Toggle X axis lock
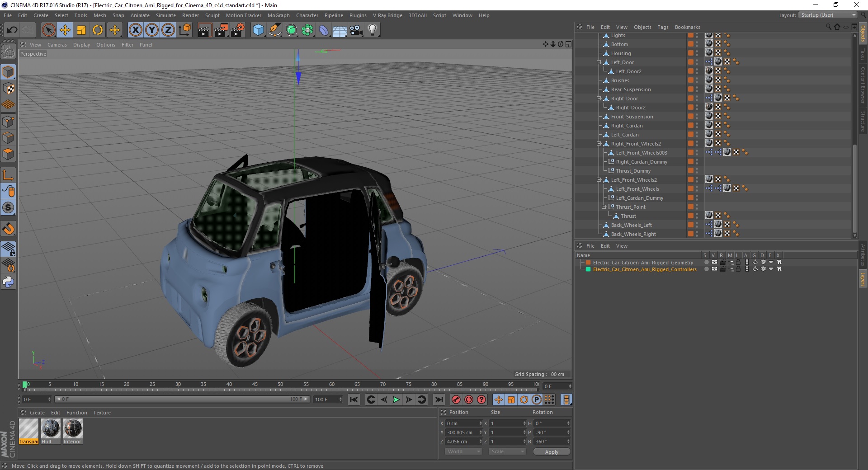This screenshot has width=868, height=470. tap(135, 30)
